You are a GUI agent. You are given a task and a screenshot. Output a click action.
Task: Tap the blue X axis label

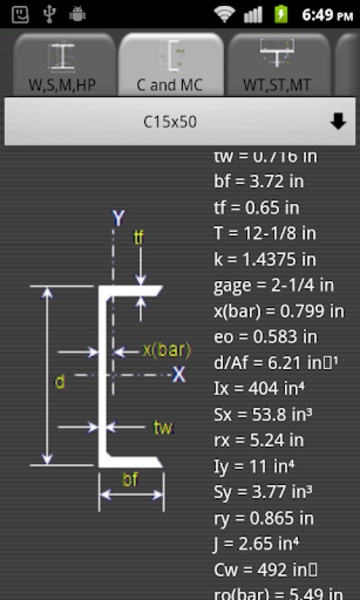pyautogui.click(x=179, y=375)
